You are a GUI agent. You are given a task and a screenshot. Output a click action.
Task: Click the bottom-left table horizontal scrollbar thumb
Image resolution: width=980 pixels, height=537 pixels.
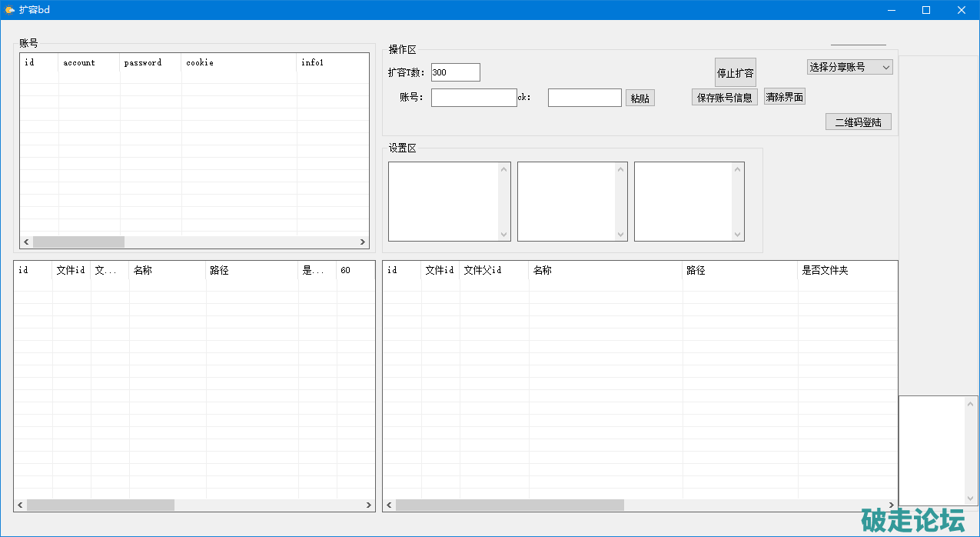pyautogui.click(x=100, y=505)
